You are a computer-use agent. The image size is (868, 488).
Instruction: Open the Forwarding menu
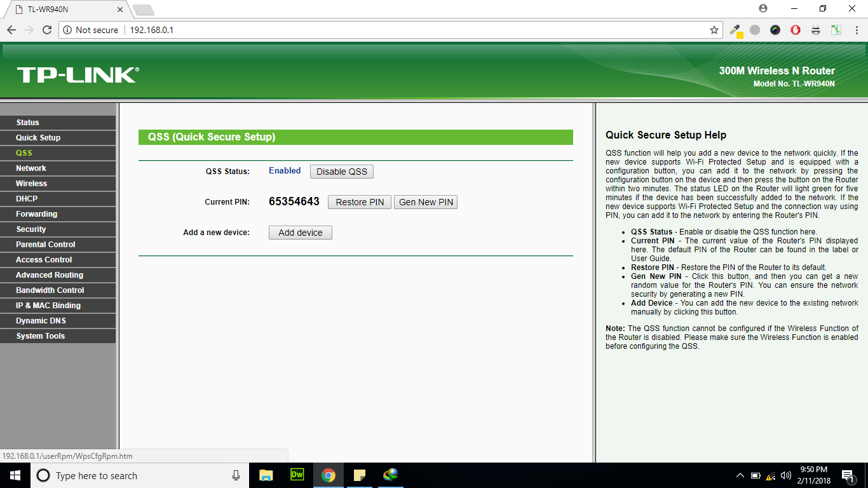click(58, 214)
